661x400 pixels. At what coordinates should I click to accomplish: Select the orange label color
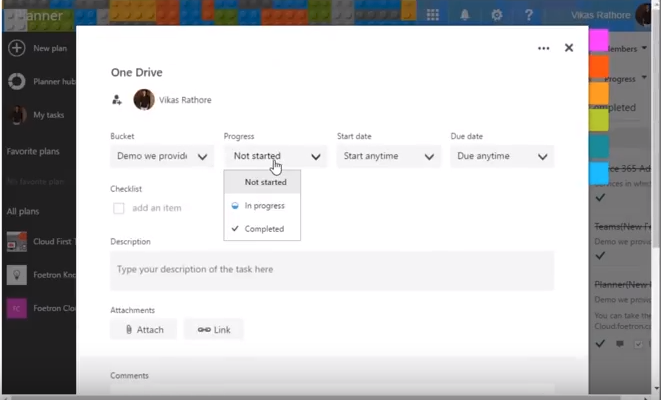(x=599, y=93)
